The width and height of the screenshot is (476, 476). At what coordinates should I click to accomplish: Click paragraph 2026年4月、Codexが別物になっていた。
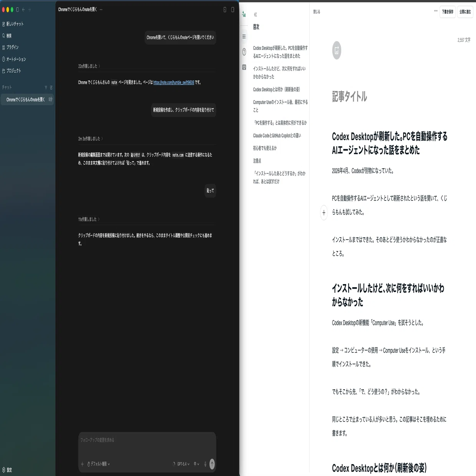(363, 171)
